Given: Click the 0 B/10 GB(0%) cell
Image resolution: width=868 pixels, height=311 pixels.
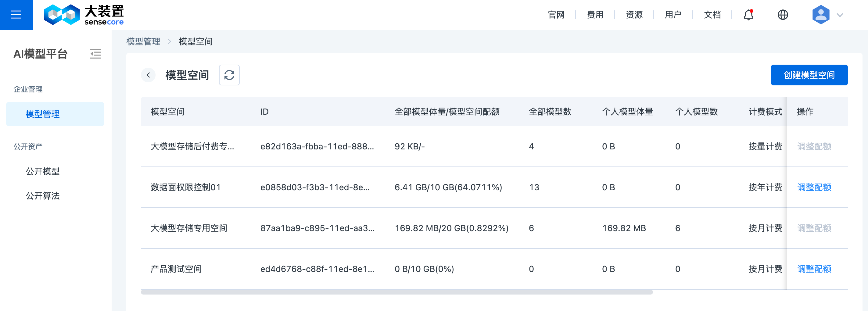Looking at the screenshot, I should click(x=424, y=269).
